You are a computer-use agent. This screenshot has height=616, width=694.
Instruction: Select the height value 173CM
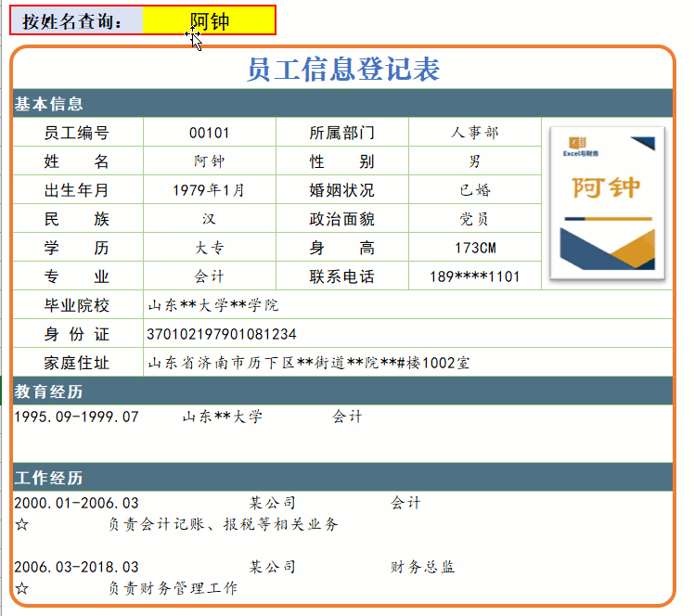coord(475,248)
